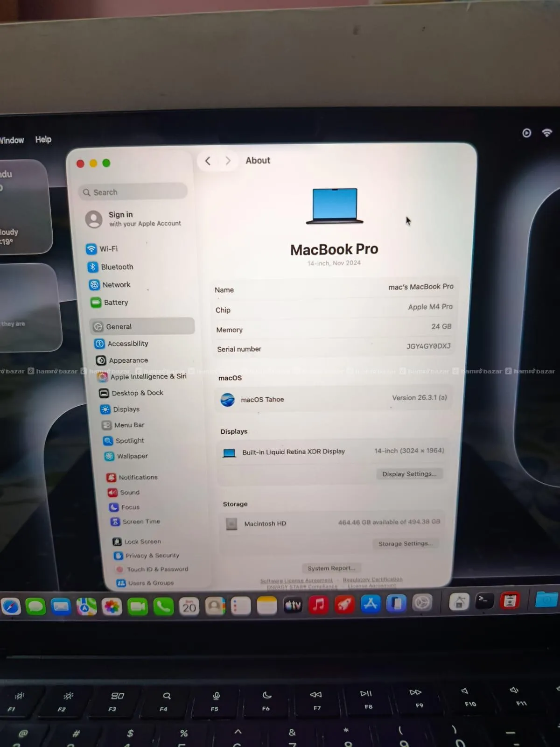Screen dimensions: 560x747
Task: Open Calendar from the Dock
Action: tap(189, 606)
